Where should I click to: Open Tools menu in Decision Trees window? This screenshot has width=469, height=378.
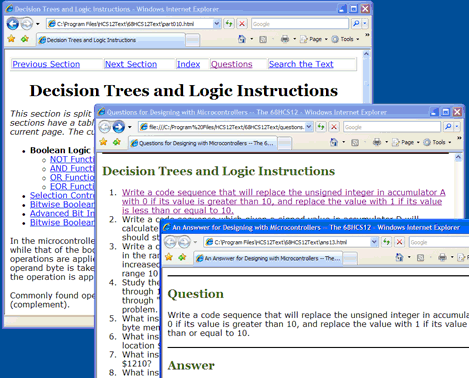coord(345,39)
